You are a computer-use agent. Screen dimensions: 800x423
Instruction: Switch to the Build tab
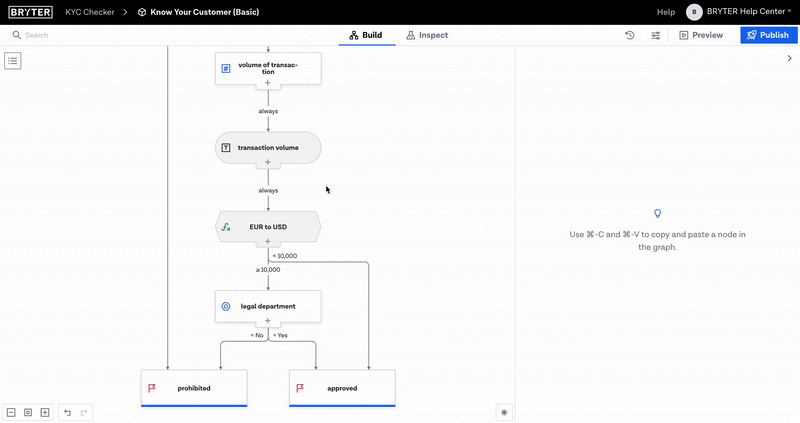(366, 35)
